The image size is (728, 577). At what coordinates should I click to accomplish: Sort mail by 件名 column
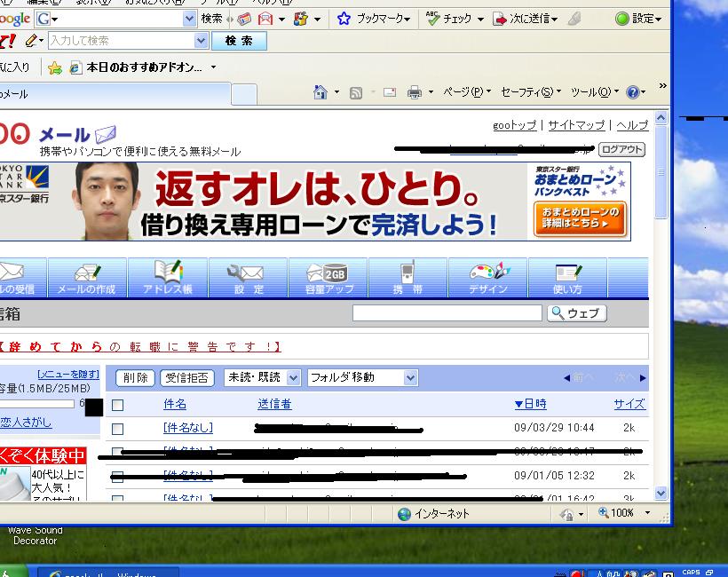(x=175, y=404)
